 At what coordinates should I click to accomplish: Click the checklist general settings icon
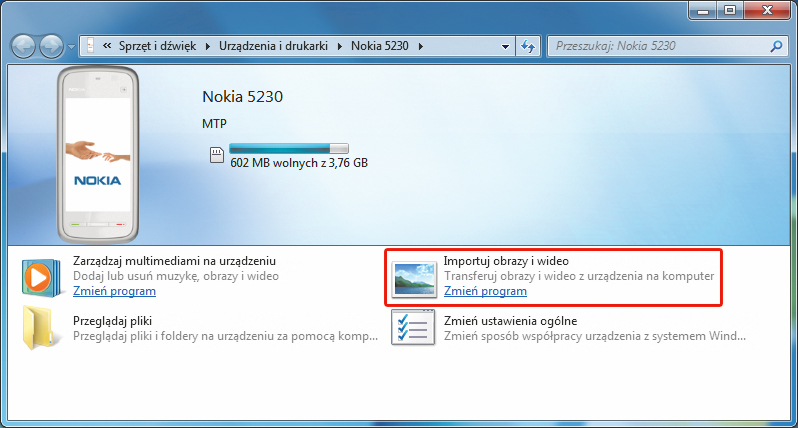point(414,329)
